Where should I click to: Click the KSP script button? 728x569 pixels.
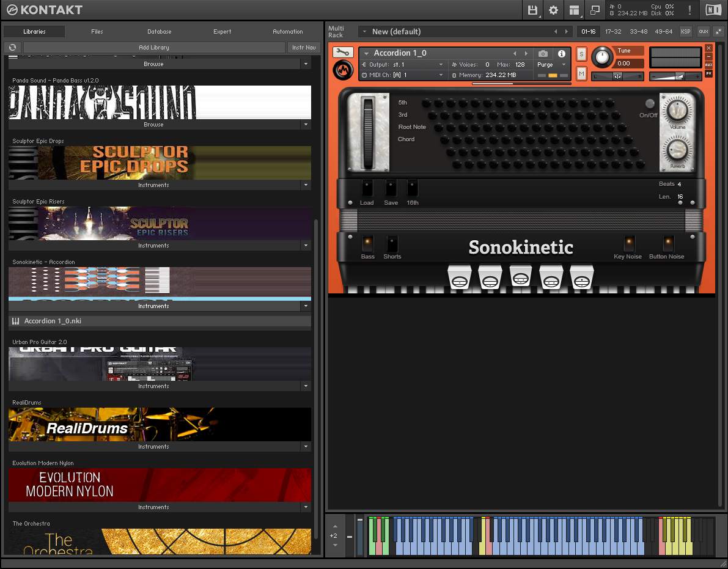(x=686, y=32)
